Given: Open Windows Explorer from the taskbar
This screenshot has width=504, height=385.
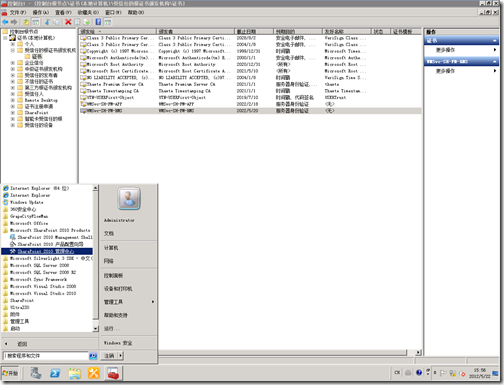Looking at the screenshot, I should (x=75, y=373).
